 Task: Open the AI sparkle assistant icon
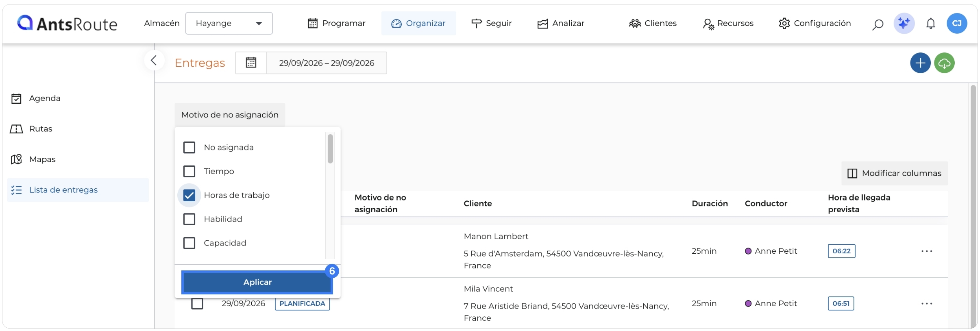tap(904, 23)
